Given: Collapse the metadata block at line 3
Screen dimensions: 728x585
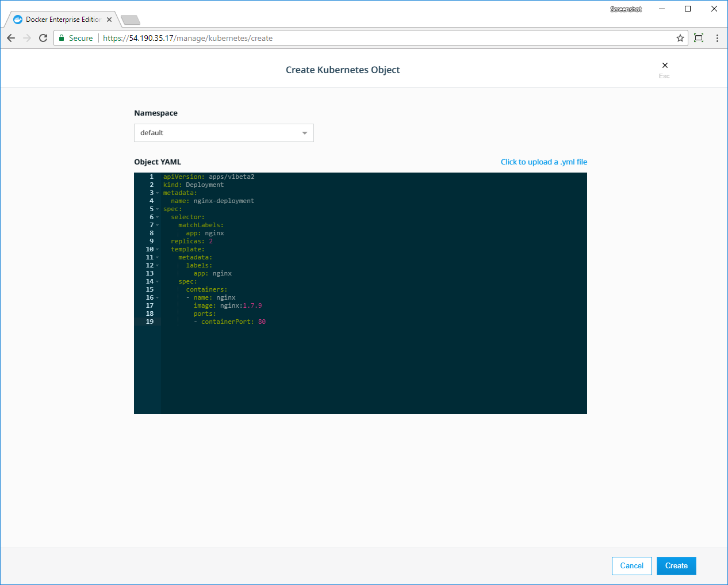Looking at the screenshot, I should [158, 193].
